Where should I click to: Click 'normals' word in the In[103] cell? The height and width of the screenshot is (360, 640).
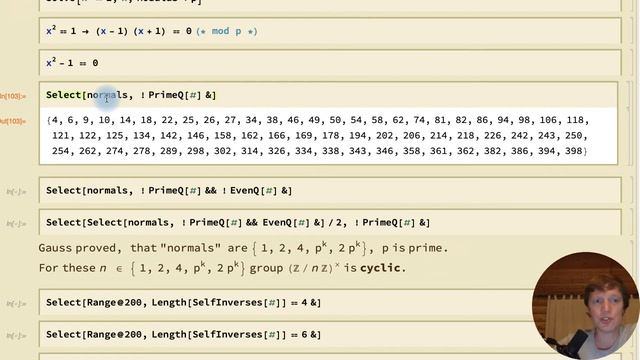coord(107,95)
